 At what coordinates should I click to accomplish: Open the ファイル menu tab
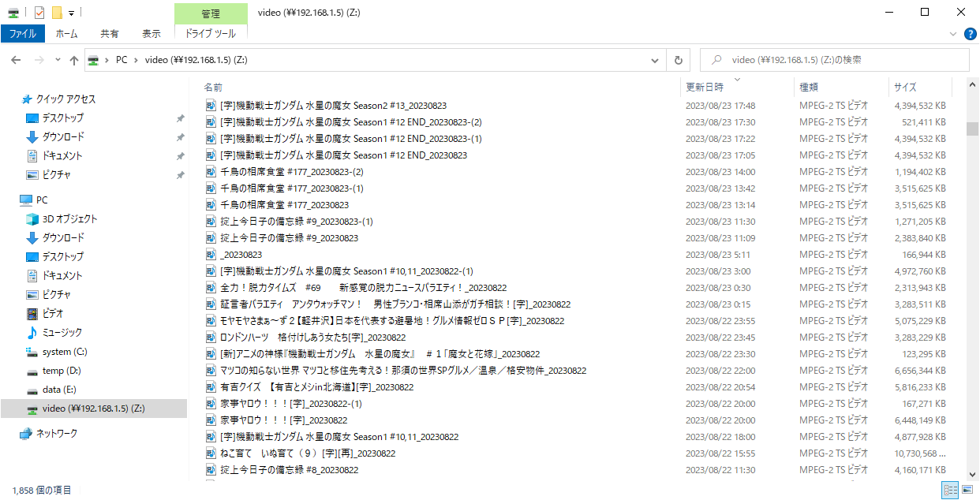pos(22,33)
